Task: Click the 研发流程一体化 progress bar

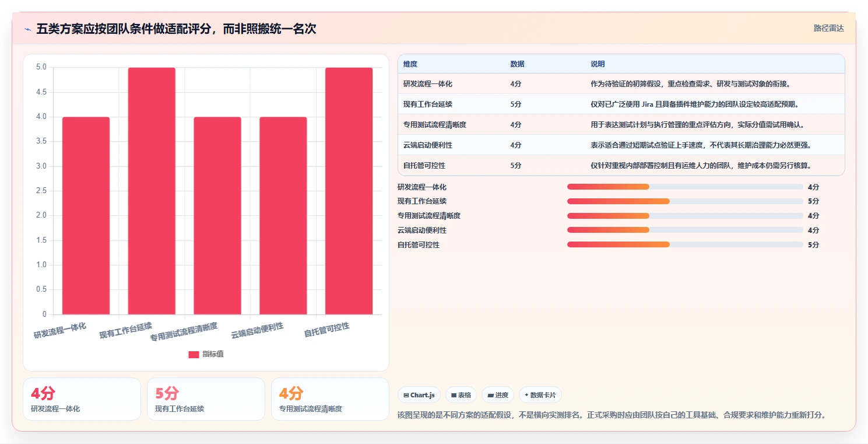Action: (x=685, y=187)
